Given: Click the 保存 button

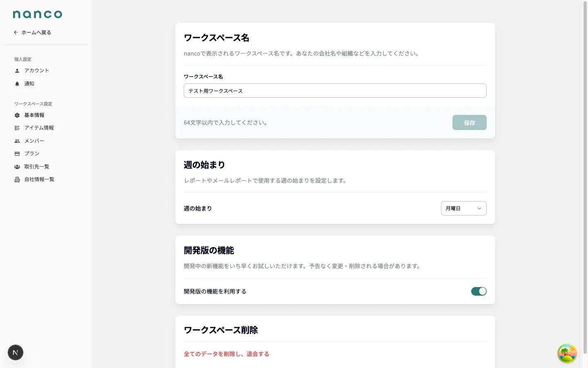Looking at the screenshot, I should pos(469,123).
